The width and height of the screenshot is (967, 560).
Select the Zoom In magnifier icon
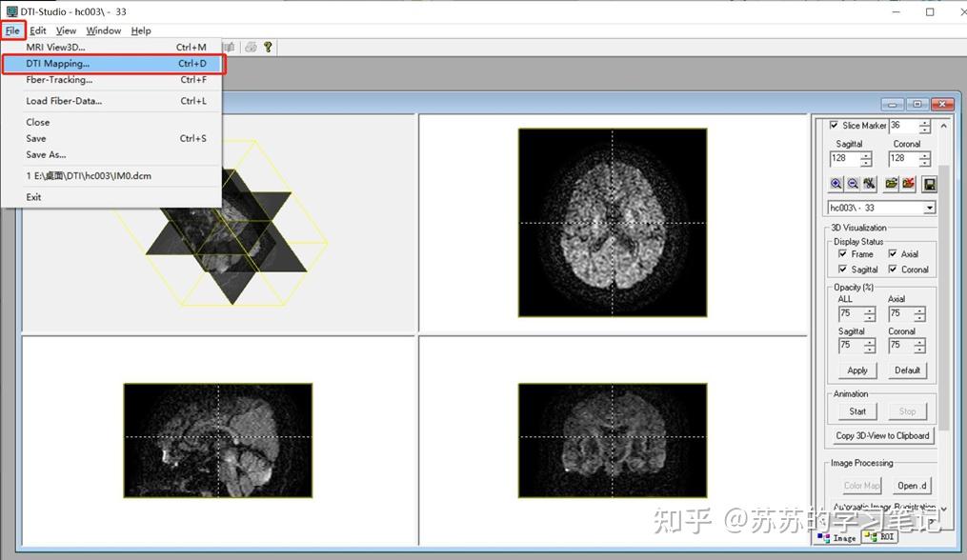(836, 184)
